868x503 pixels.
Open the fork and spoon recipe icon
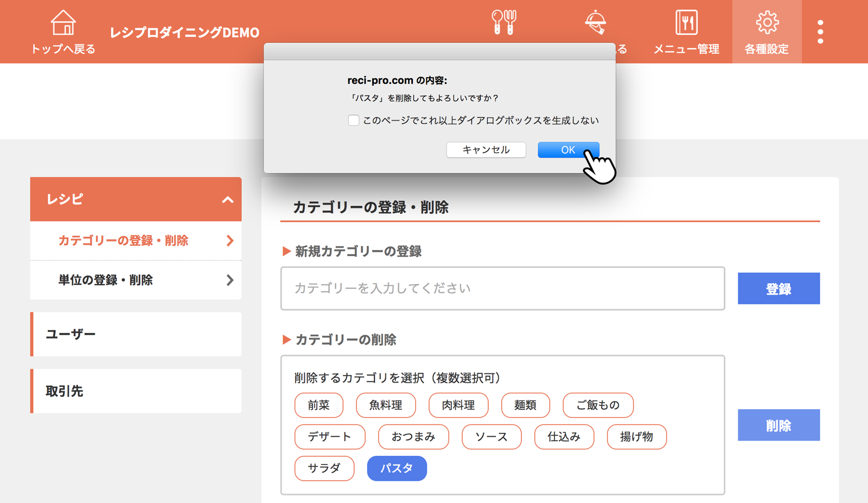[503, 23]
